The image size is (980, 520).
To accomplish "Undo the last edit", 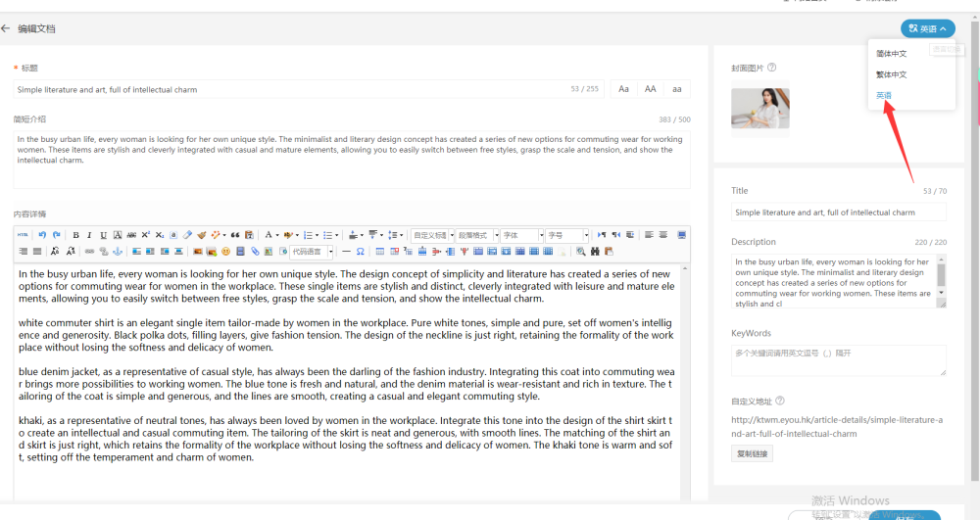I will pyautogui.click(x=42, y=235).
